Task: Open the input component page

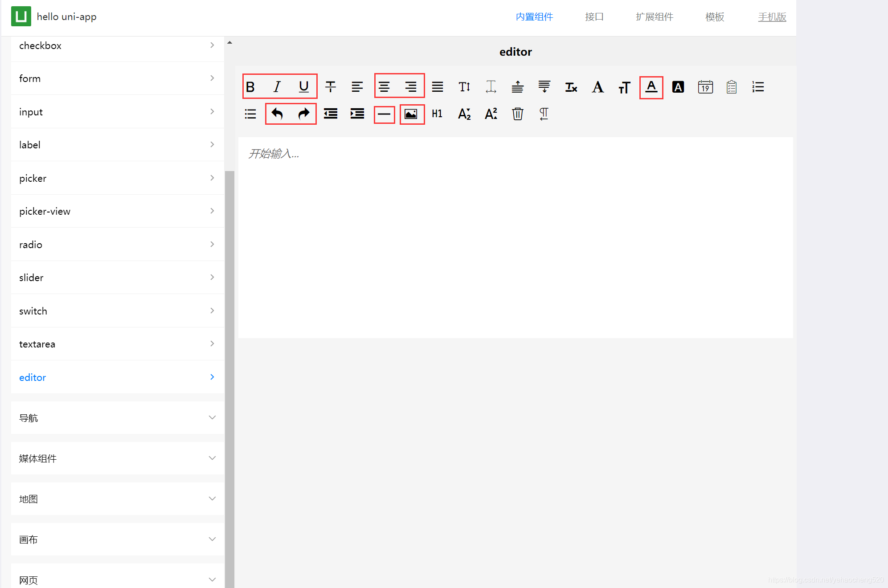Action: coord(118,112)
